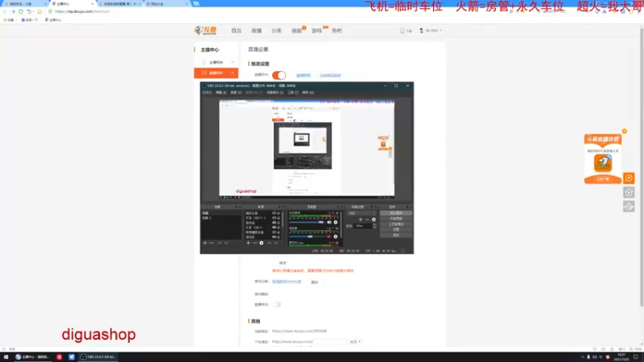Image resolution: width=644 pixels, height=362 pixels.
Task: Lock the 文本 (GDI+) 2 source
Action: (x=279, y=218)
